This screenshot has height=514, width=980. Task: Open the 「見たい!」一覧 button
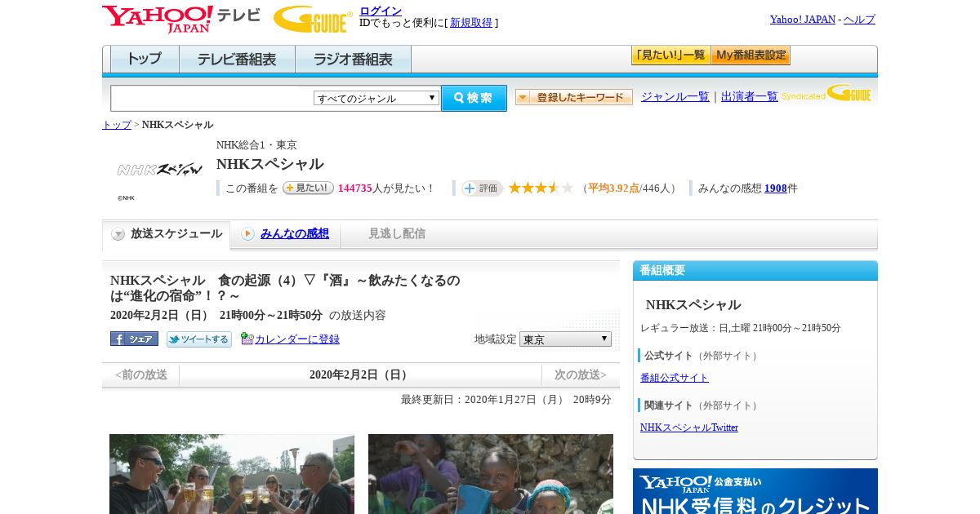pyautogui.click(x=670, y=55)
